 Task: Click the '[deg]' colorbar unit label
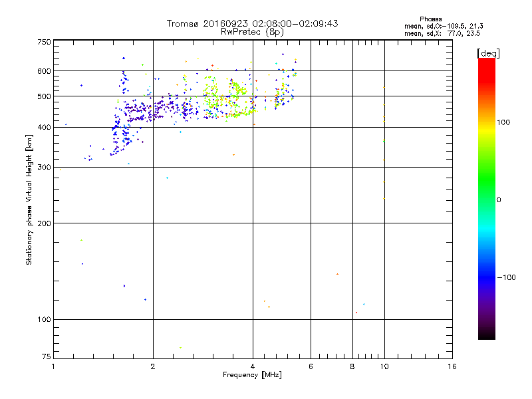[488, 53]
